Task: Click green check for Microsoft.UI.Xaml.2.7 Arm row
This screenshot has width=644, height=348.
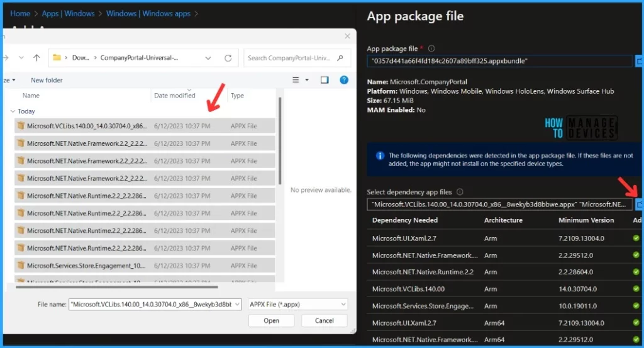Action: coord(636,239)
